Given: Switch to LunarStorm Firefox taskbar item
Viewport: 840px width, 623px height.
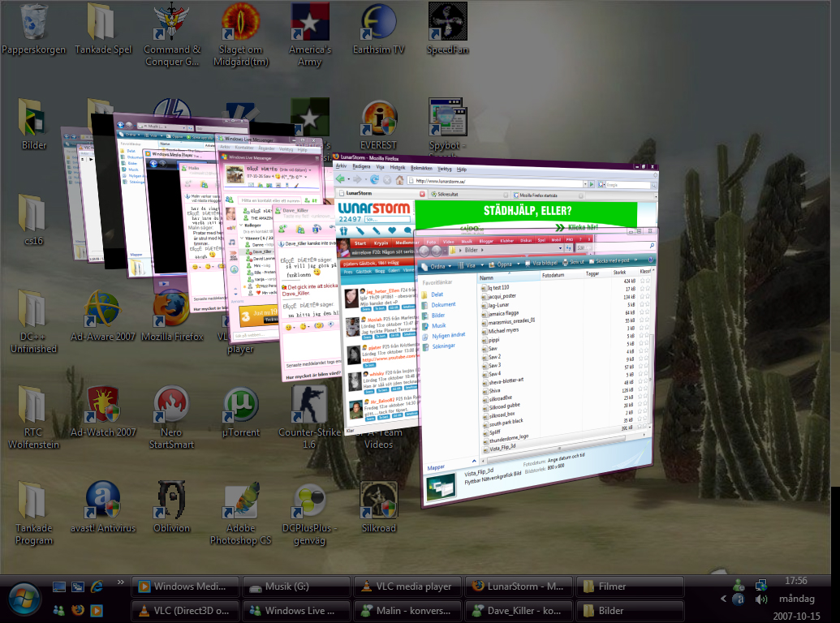Looking at the screenshot, I should click(x=518, y=586).
